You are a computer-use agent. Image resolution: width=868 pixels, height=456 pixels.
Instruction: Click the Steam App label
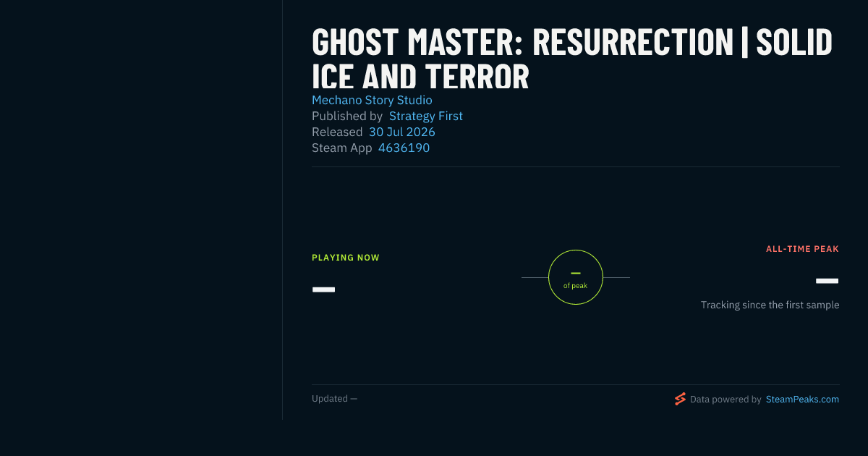[342, 148]
